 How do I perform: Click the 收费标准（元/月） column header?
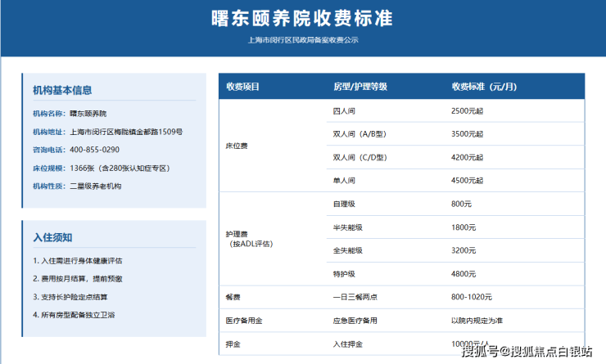484,87
